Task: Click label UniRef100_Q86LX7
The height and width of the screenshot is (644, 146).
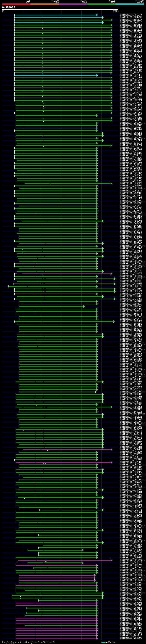Action: click(x=131, y=610)
